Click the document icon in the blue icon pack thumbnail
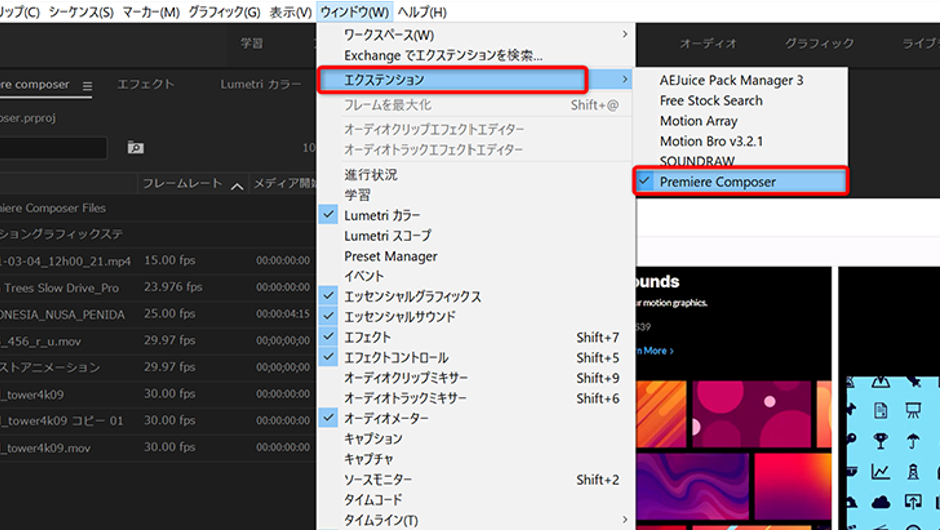Screen dimensions: 940x530 [881, 411]
